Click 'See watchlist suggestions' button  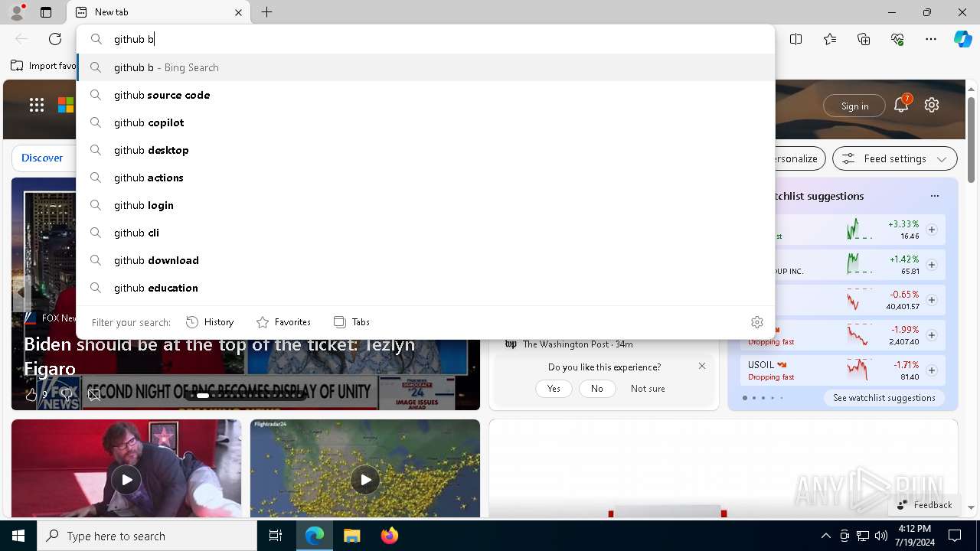(884, 398)
